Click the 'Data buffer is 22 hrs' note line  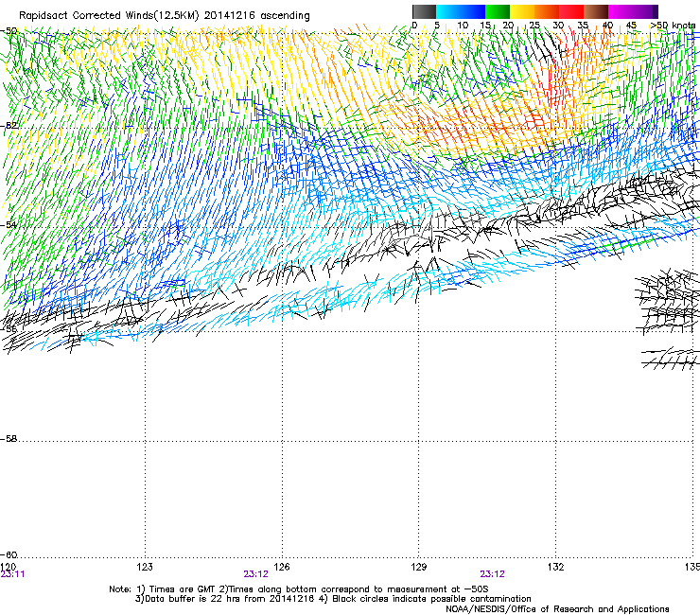tap(333, 599)
